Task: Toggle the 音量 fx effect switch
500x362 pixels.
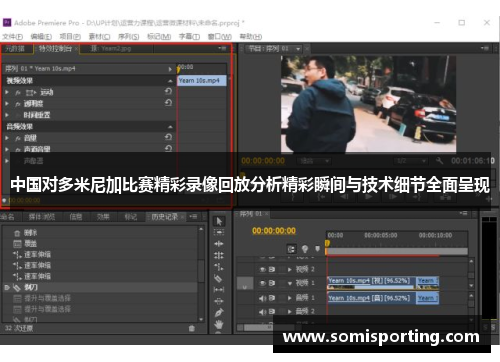Action: 18,138
